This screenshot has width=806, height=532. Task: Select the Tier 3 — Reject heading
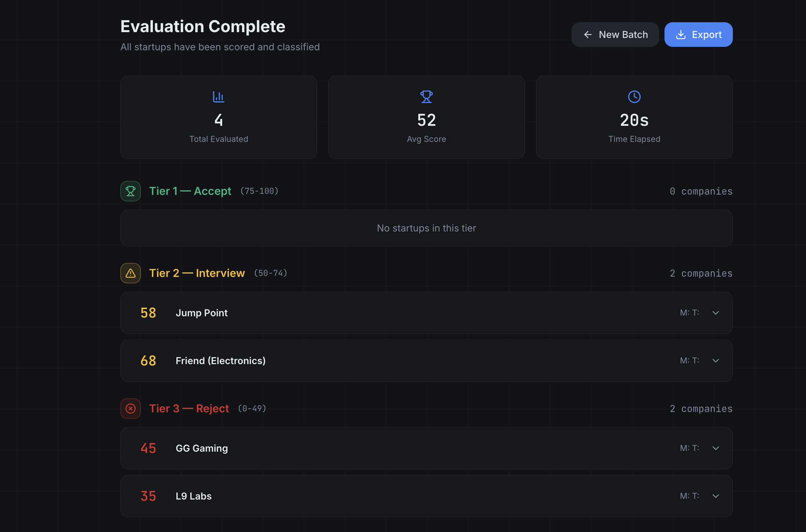(189, 409)
